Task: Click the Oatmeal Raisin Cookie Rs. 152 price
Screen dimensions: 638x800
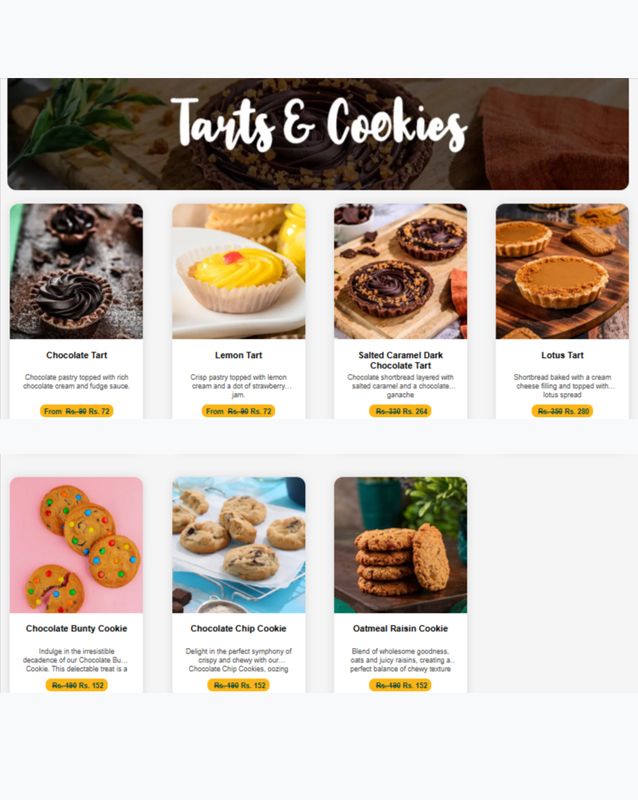Action: click(400, 685)
